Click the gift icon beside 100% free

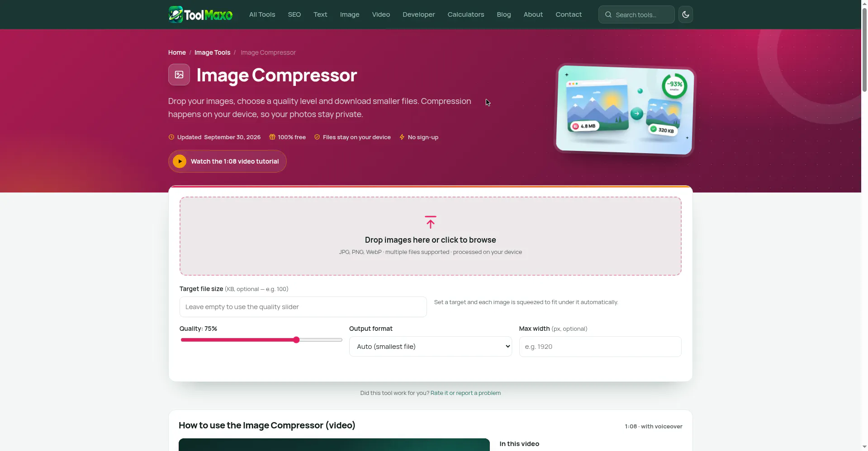tap(272, 137)
